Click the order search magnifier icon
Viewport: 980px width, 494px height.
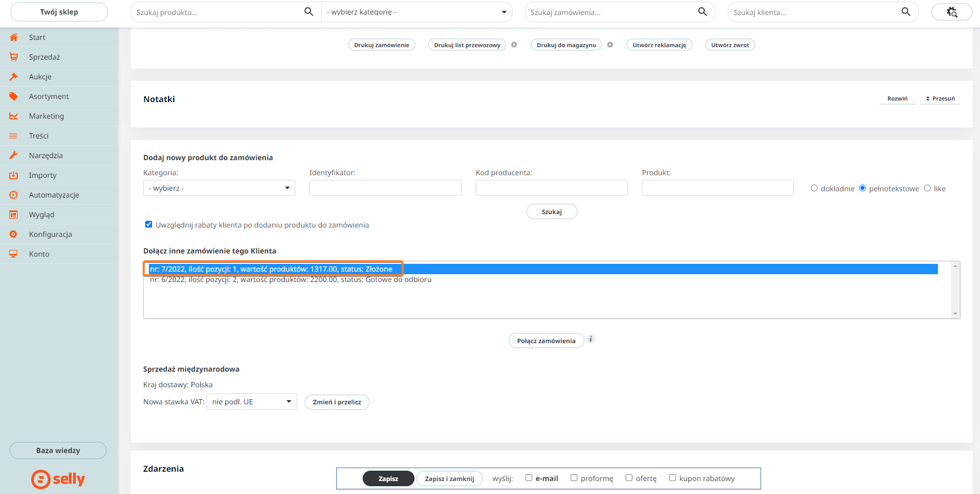pos(702,12)
